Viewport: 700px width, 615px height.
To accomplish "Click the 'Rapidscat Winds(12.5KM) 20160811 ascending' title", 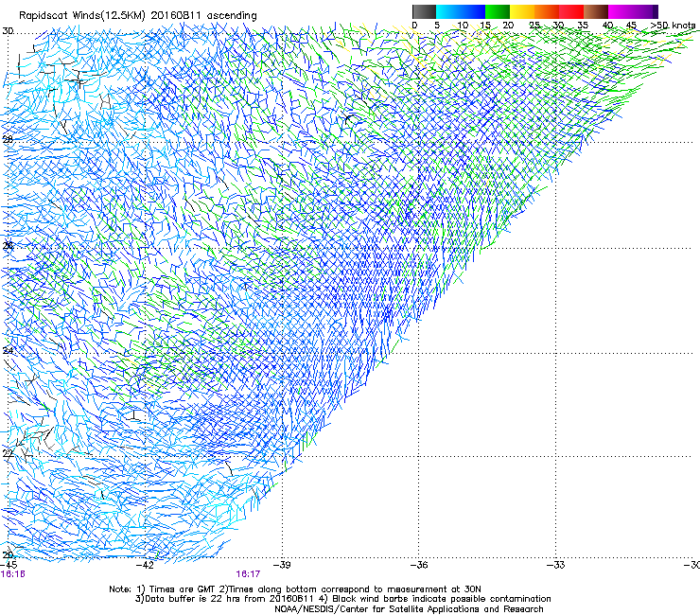I will (x=138, y=16).
